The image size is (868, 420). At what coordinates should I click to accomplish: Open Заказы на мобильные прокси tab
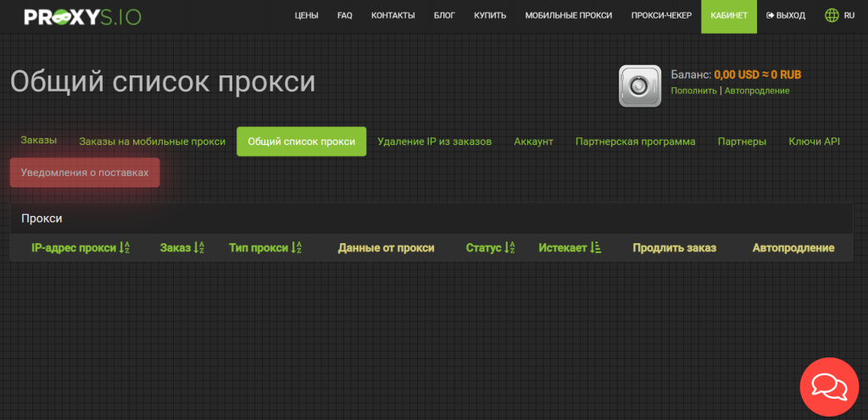pos(152,141)
